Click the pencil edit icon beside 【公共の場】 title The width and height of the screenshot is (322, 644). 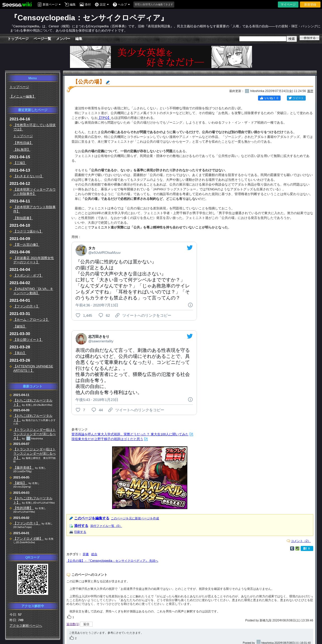coord(108,82)
